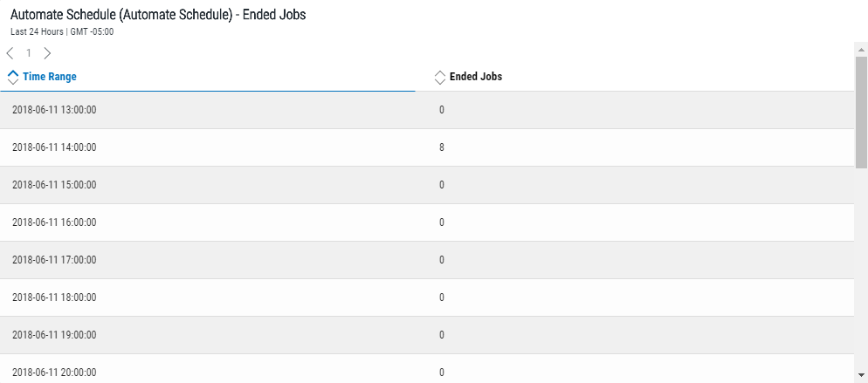Select the 2018-06-11 17:00:00 time entry
868x383 pixels.
click(54, 260)
